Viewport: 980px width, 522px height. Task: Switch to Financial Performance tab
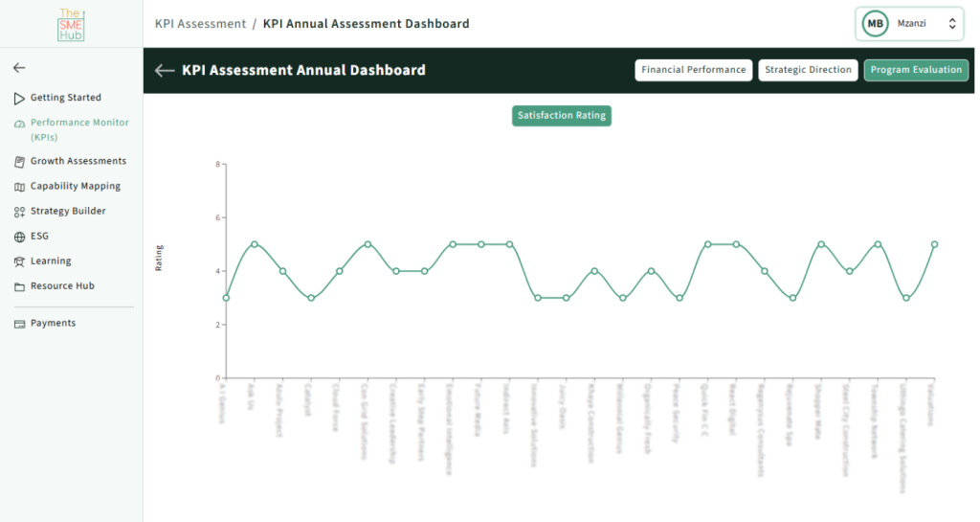point(693,70)
